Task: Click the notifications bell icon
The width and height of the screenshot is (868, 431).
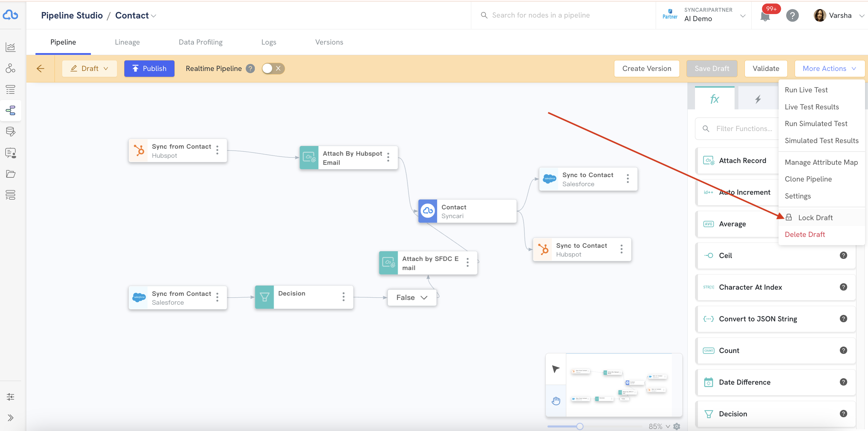Action: pos(765,16)
